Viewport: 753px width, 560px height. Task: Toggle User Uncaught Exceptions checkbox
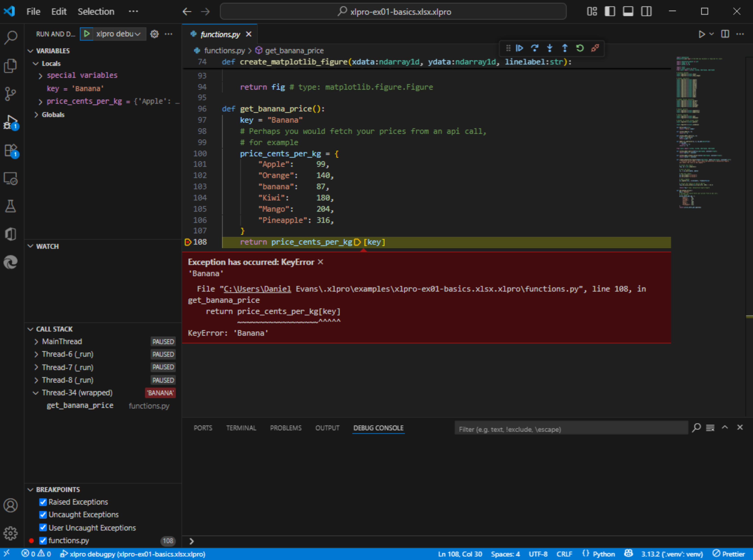pyautogui.click(x=43, y=528)
